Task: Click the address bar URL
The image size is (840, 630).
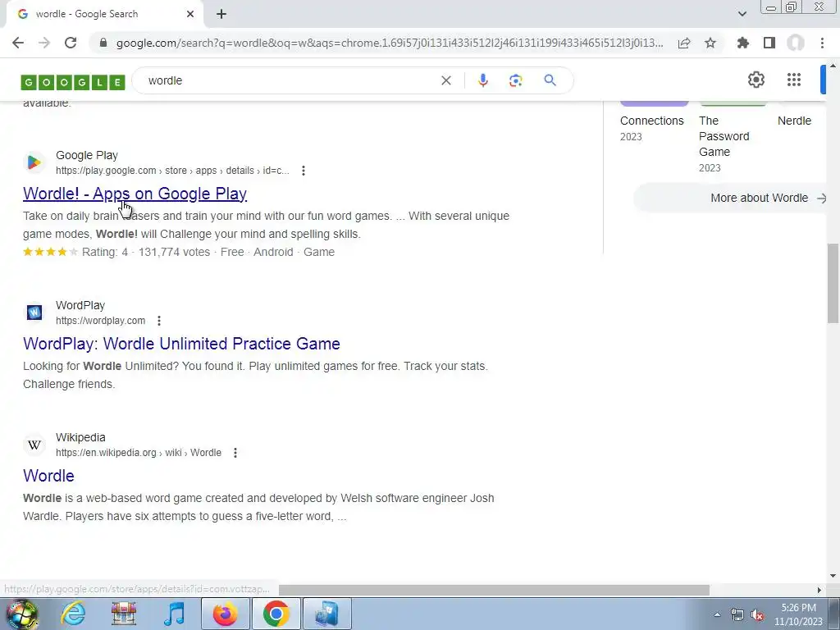Action: [x=390, y=43]
